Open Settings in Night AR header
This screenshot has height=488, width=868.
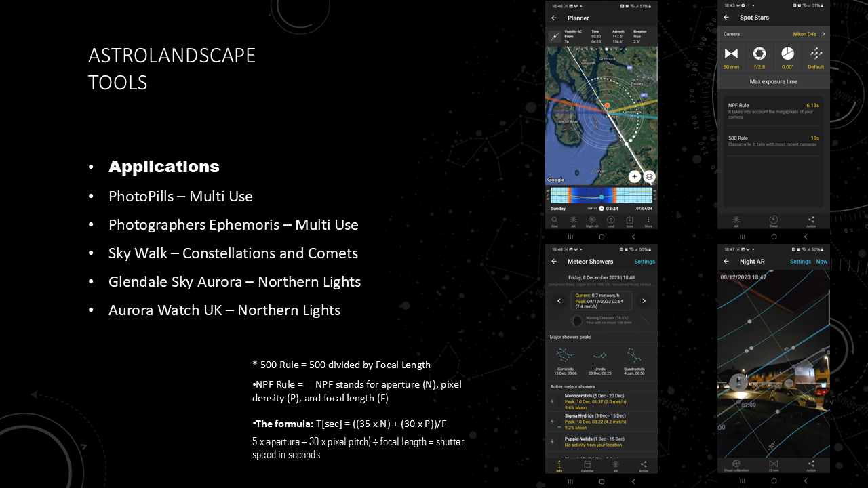[800, 262]
